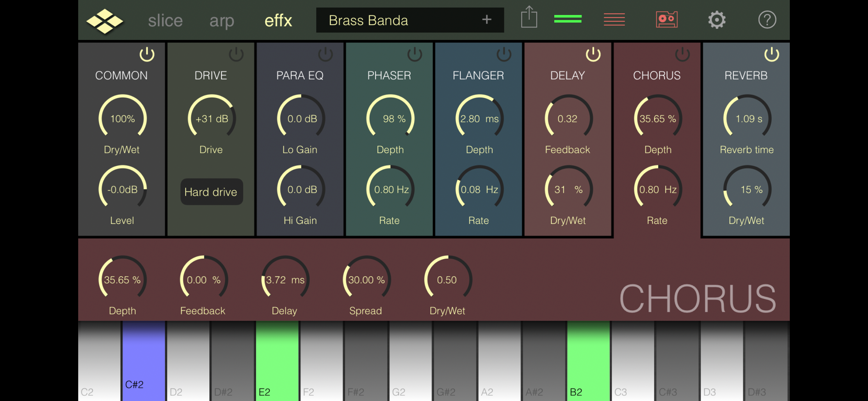Tap the share/export preset icon
This screenshot has height=401, width=868.
tap(529, 17)
